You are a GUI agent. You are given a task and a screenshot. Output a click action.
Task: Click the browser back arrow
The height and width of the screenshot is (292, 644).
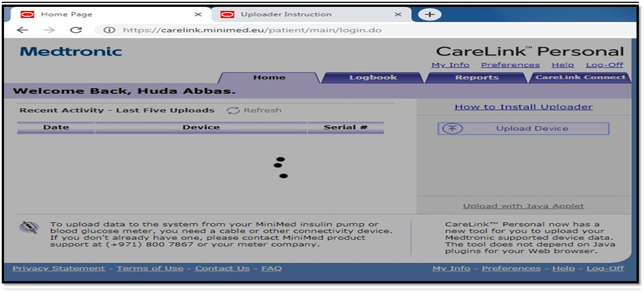(x=22, y=30)
